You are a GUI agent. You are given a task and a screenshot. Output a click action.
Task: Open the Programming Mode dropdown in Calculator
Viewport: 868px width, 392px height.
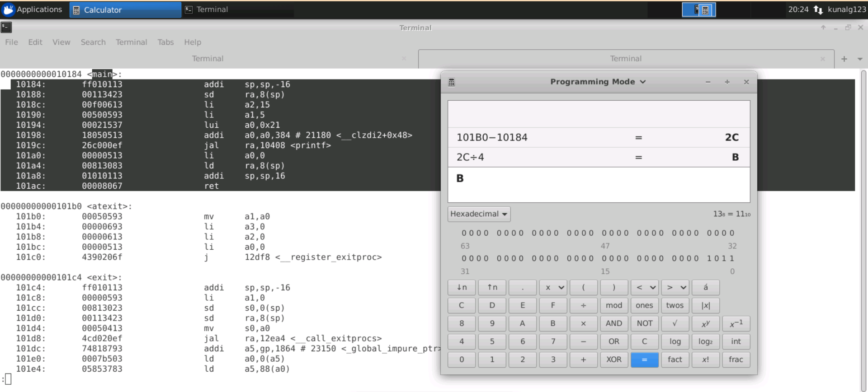598,82
